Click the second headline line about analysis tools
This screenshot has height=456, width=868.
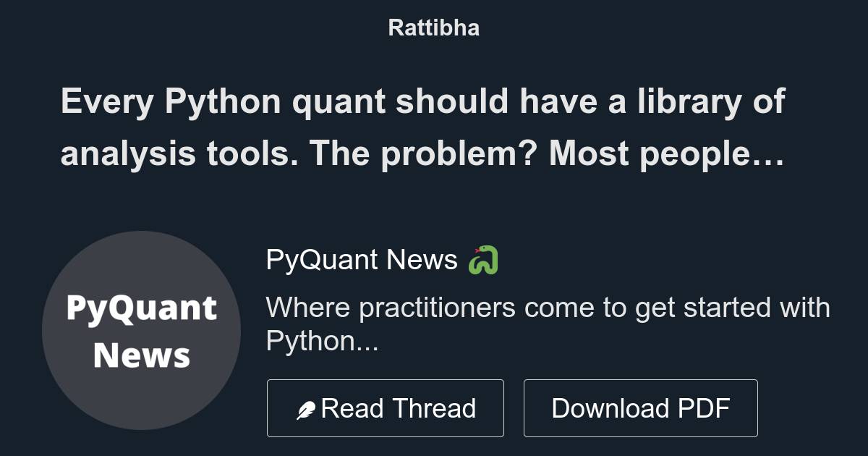click(x=423, y=153)
